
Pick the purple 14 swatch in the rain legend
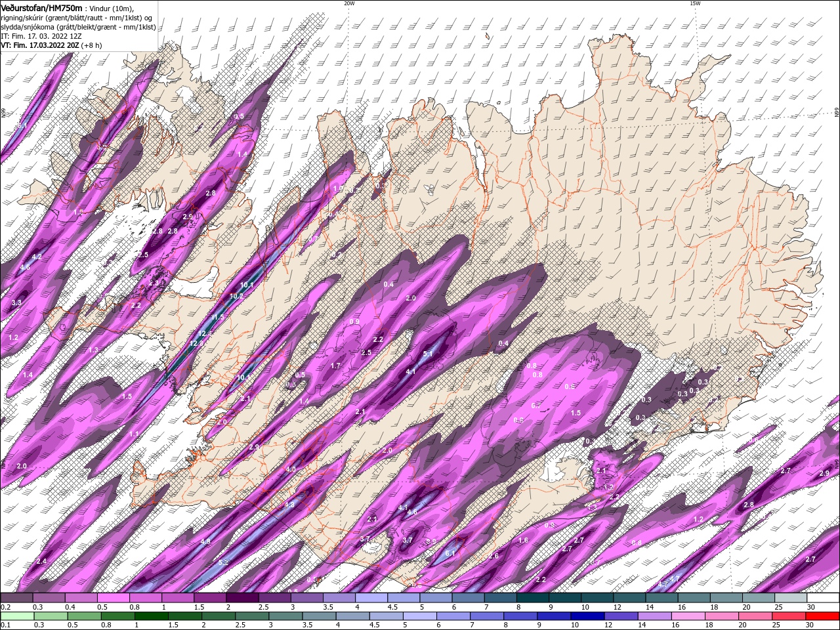[654, 616]
